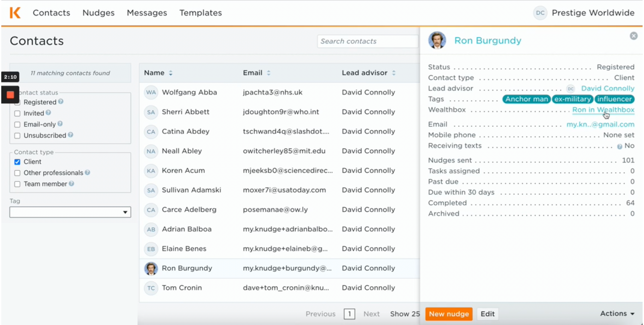Open the Actions dropdown menu
Screen dimensions: 644x325
617,313
